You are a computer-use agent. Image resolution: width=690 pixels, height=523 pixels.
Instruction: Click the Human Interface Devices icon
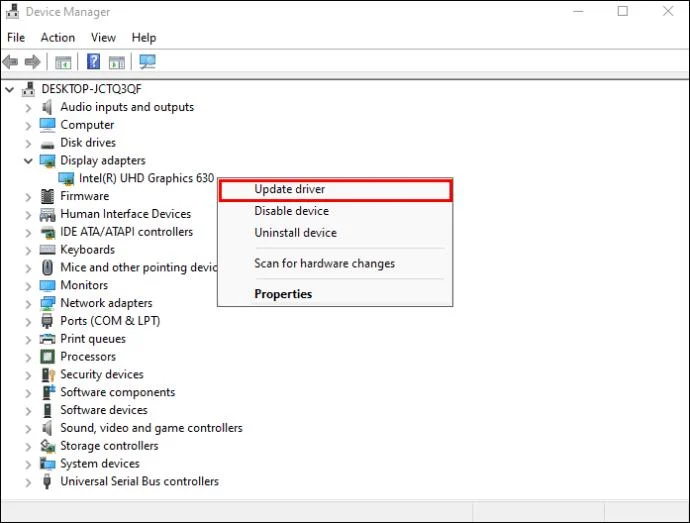47,214
